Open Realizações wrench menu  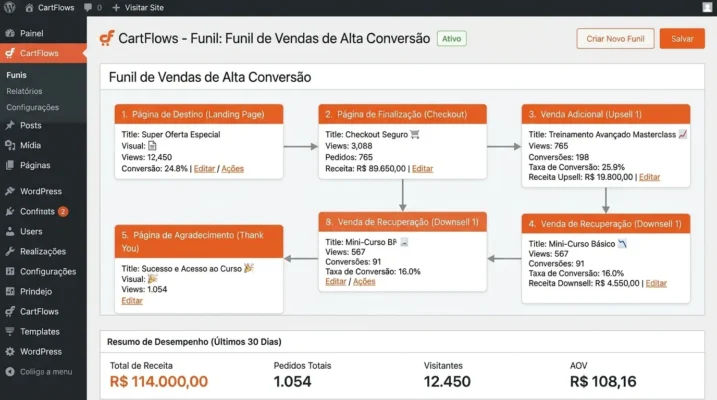pyautogui.click(x=43, y=251)
